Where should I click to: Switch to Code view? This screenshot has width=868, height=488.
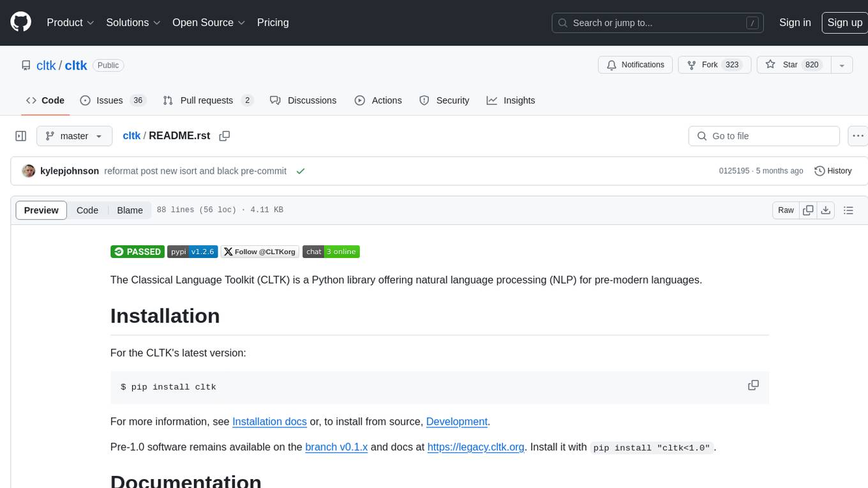click(x=87, y=210)
